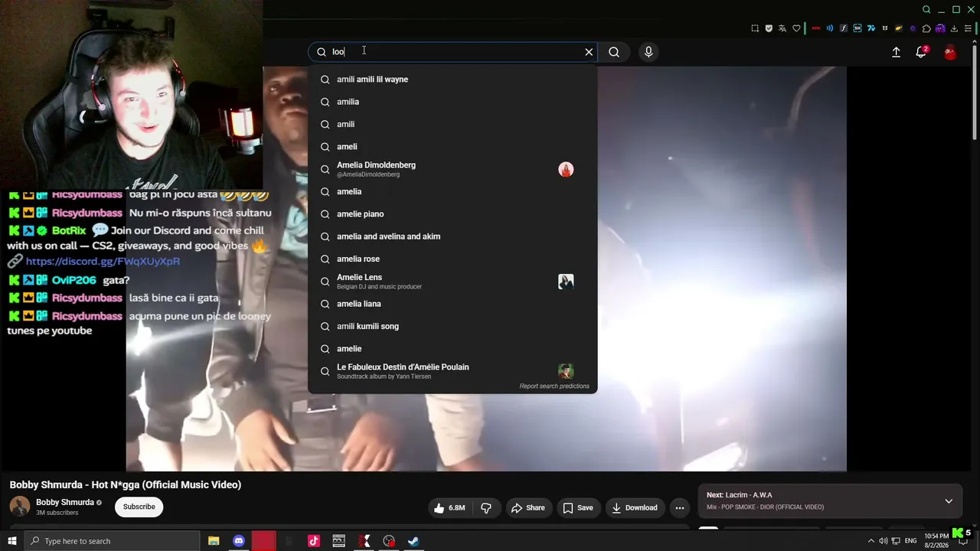This screenshot has width=980, height=551.
Task: Select the plain "amelia" suggestion
Action: (452, 191)
